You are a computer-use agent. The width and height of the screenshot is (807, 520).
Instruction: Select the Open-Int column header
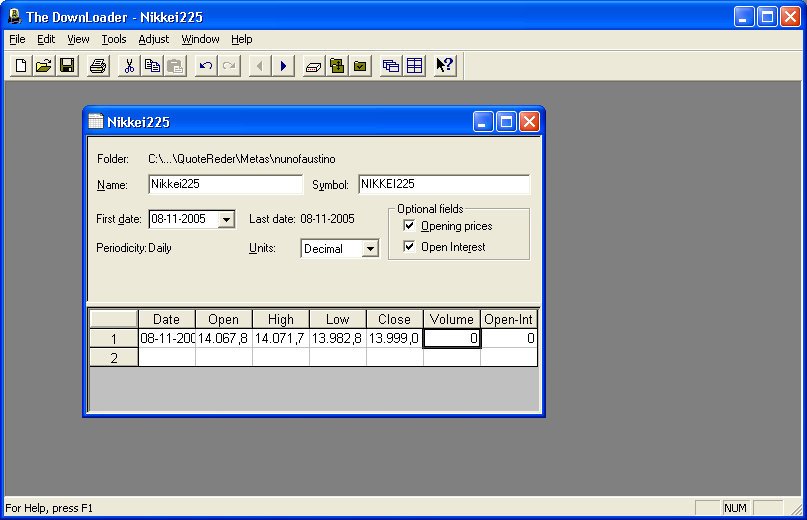(509, 319)
